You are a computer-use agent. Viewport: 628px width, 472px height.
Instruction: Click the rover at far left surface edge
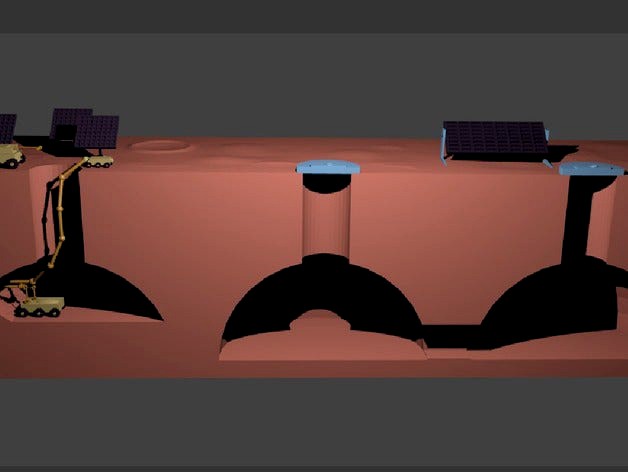(8, 155)
